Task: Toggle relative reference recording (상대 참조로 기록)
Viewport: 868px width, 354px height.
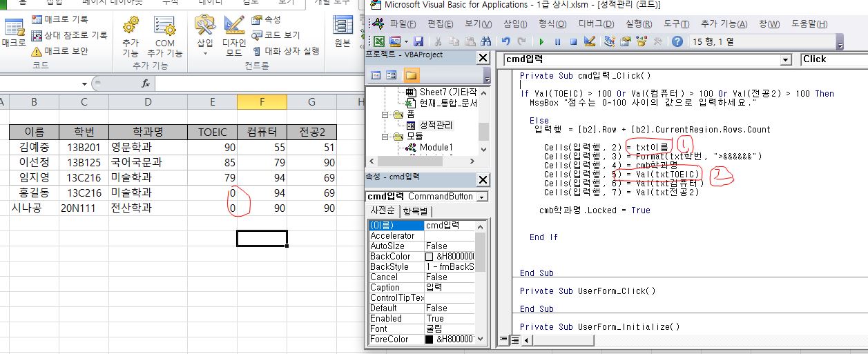Action: pos(69,35)
